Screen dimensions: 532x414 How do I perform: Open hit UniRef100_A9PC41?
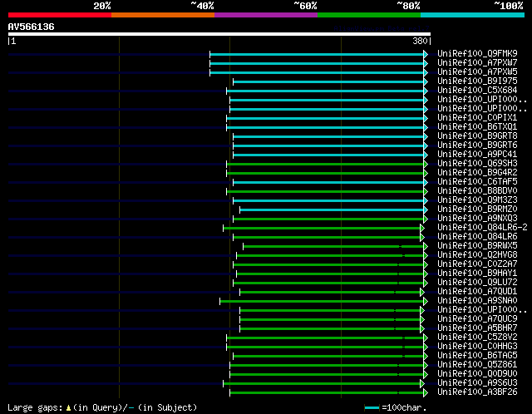(477, 155)
